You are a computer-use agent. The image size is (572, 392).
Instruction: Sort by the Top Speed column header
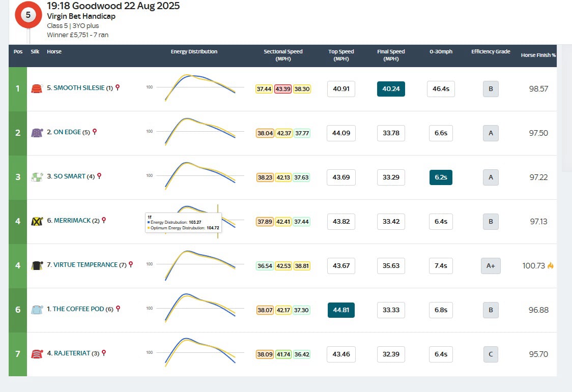point(340,55)
